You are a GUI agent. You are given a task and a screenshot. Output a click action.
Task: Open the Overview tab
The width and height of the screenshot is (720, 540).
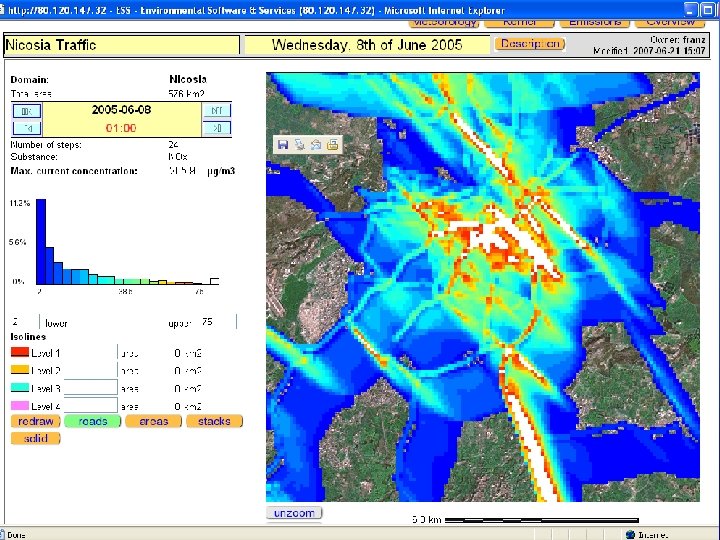click(x=670, y=22)
